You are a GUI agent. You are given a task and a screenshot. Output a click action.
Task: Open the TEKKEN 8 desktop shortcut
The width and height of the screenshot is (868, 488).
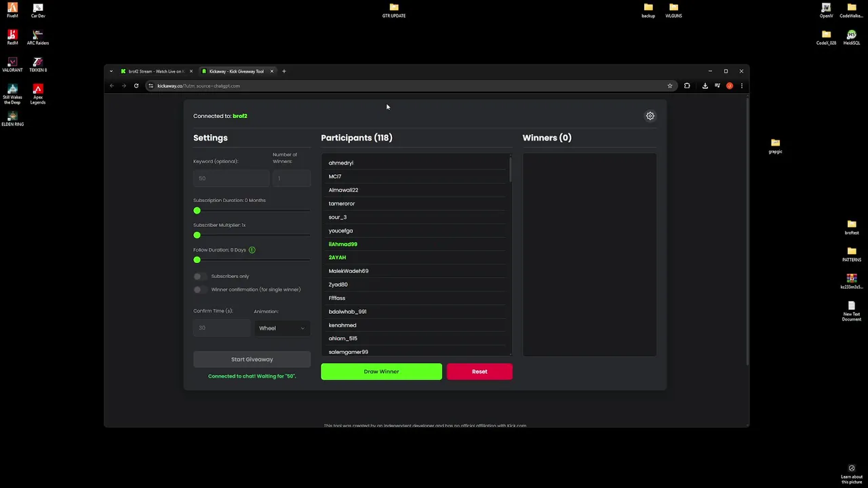pyautogui.click(x=38, y=64)
